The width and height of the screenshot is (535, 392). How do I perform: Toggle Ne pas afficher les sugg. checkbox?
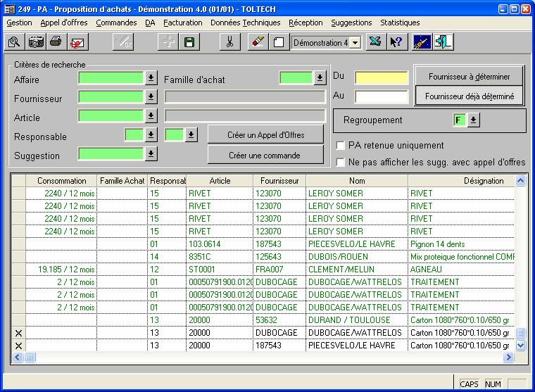(x=341, y=163)
